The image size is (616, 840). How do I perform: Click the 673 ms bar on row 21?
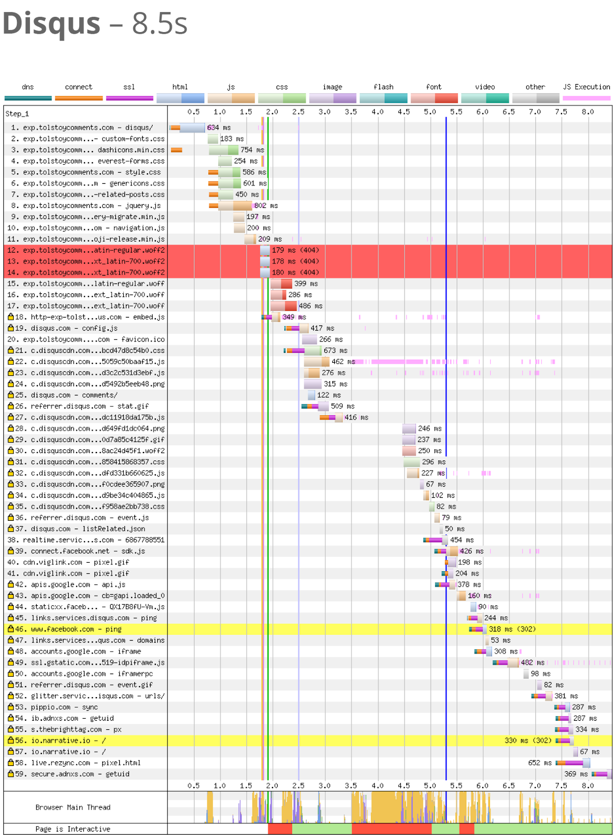[303, 350]
